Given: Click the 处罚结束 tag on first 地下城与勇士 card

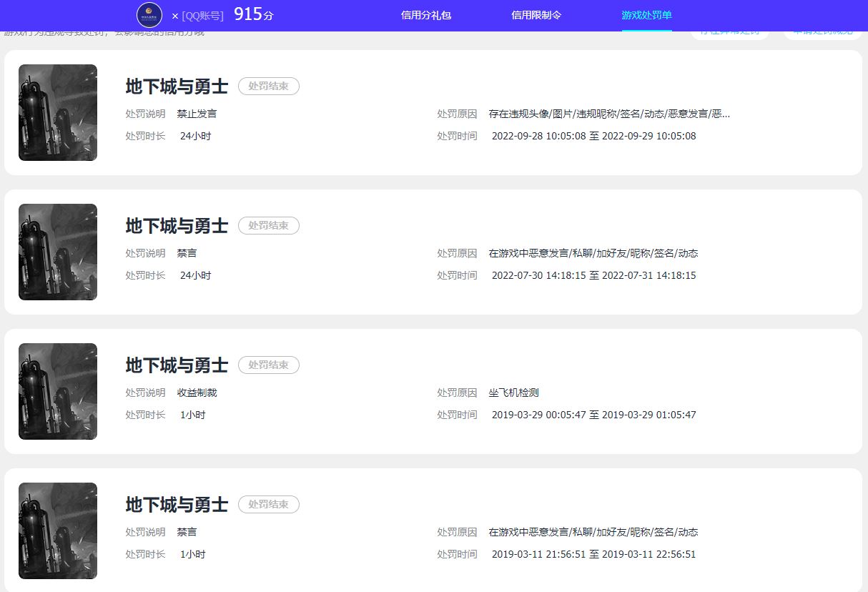Looking at the screenshot, I should pos(268,86).
